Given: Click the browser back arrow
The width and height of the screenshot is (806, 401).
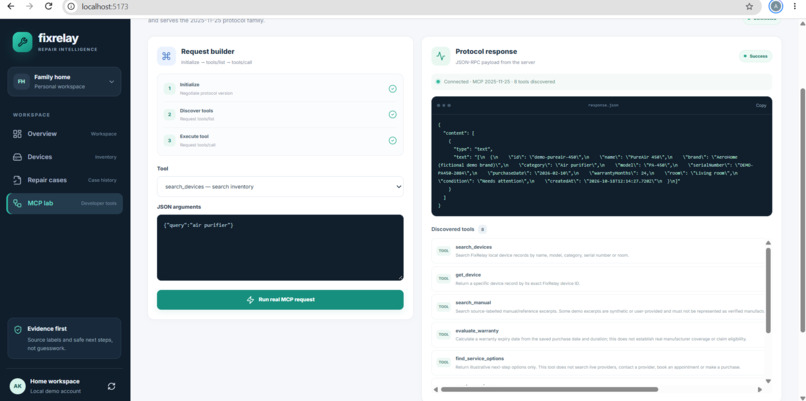Looking at the screenshot, I should pos(11,7).
